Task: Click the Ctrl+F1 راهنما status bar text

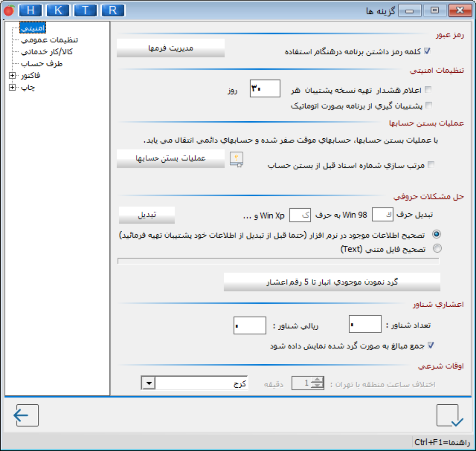Action: (x=442, y=442)
